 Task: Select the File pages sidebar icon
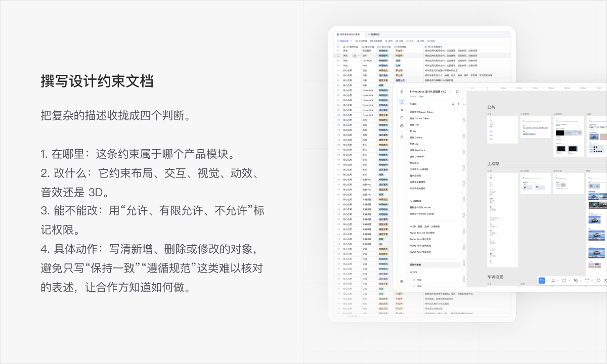click(x=402, y=102)
